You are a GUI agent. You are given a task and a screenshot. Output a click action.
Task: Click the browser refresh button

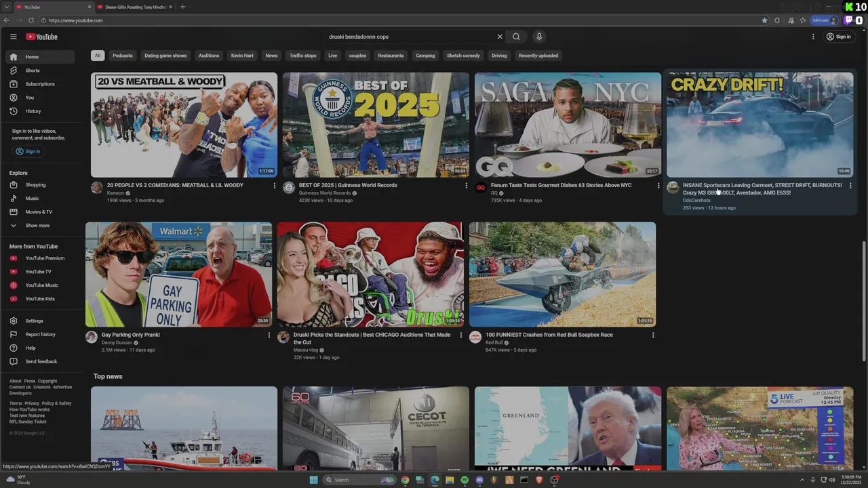click(31, 20)
